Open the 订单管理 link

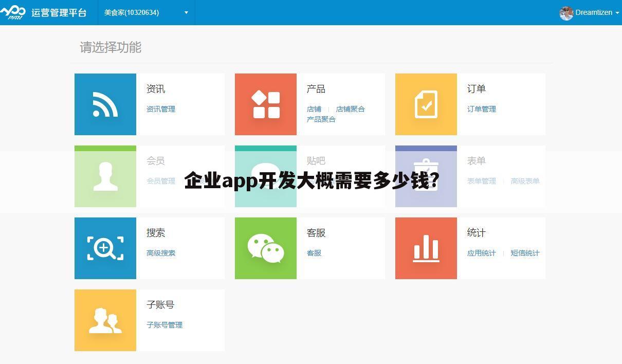482,109
